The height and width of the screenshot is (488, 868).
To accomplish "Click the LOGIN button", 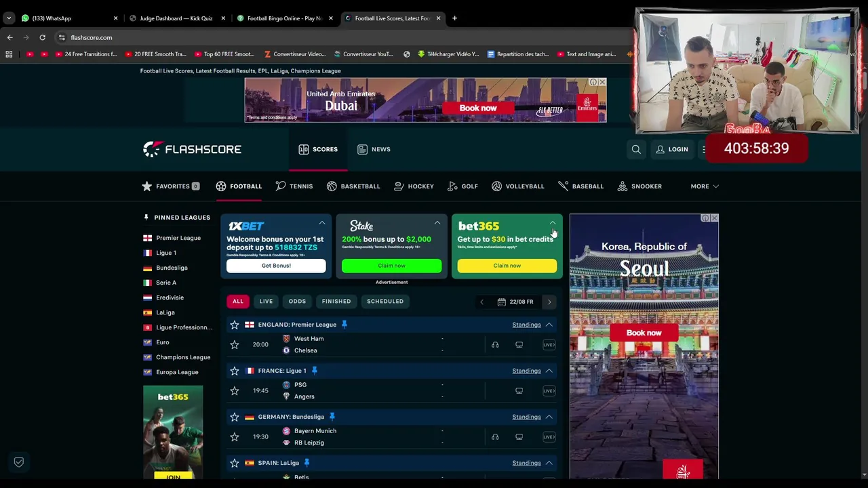I will pyautogui.click(x=672, y=149).
